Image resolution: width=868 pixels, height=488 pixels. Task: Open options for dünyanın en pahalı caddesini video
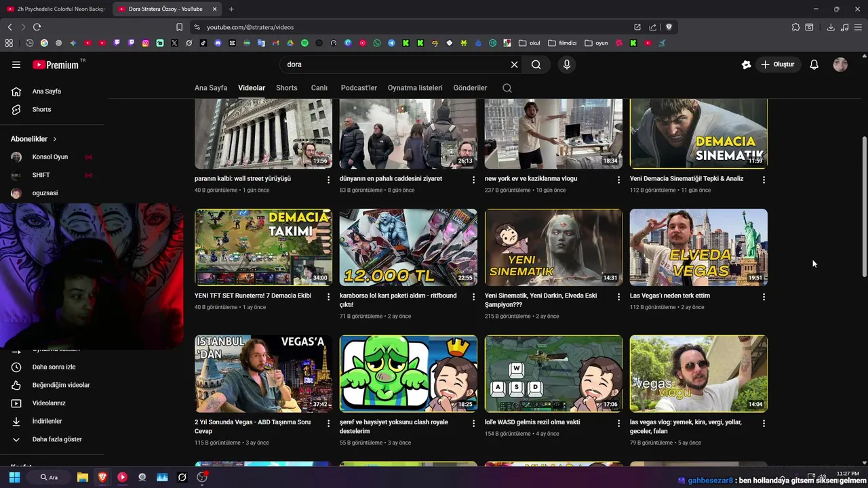[x=473, y=180]
